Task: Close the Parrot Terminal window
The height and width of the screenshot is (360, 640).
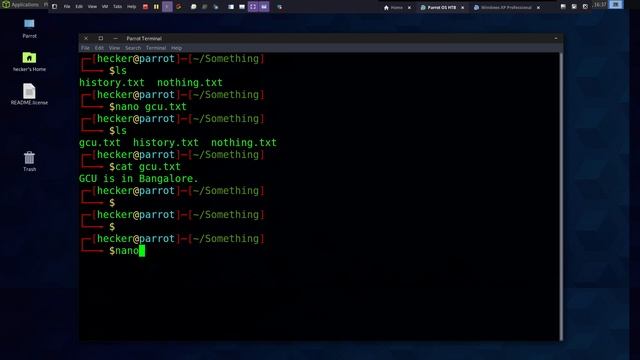Action: point(86,38)
